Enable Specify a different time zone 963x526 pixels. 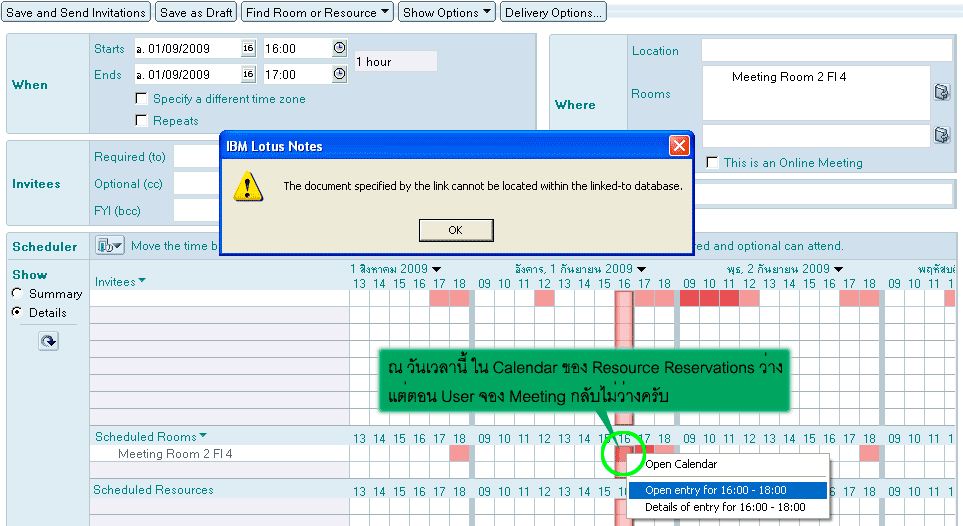pos(141,98)
